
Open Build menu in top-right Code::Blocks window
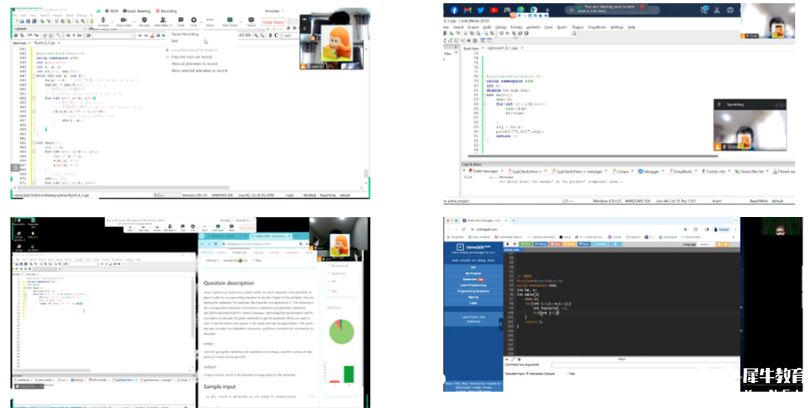[x=487, y=27]
